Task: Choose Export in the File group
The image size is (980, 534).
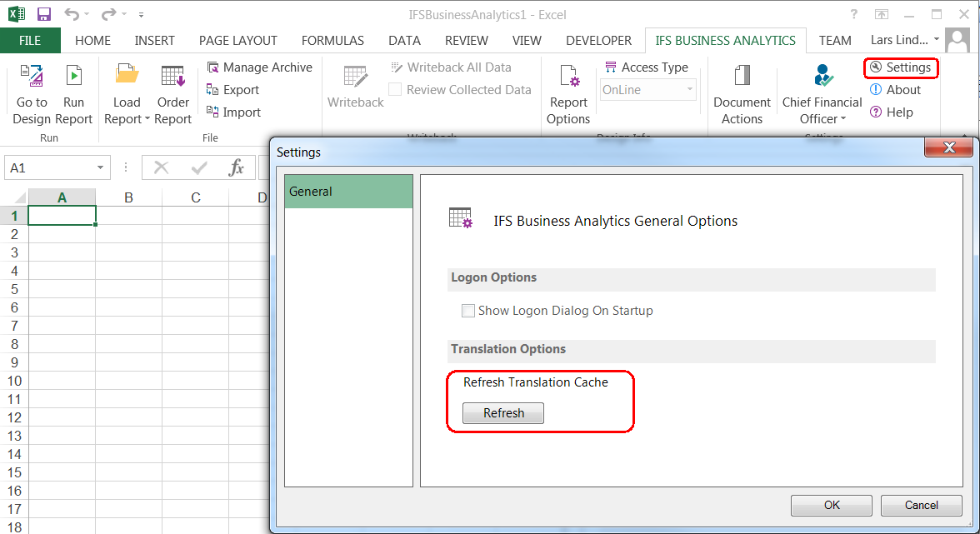Action: (232, 90)
